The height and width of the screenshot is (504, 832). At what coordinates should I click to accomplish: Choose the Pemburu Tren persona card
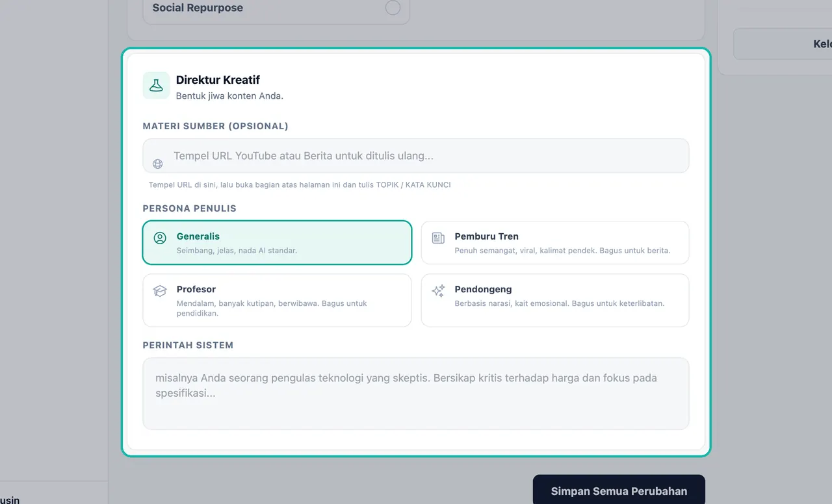pos(555,242)
